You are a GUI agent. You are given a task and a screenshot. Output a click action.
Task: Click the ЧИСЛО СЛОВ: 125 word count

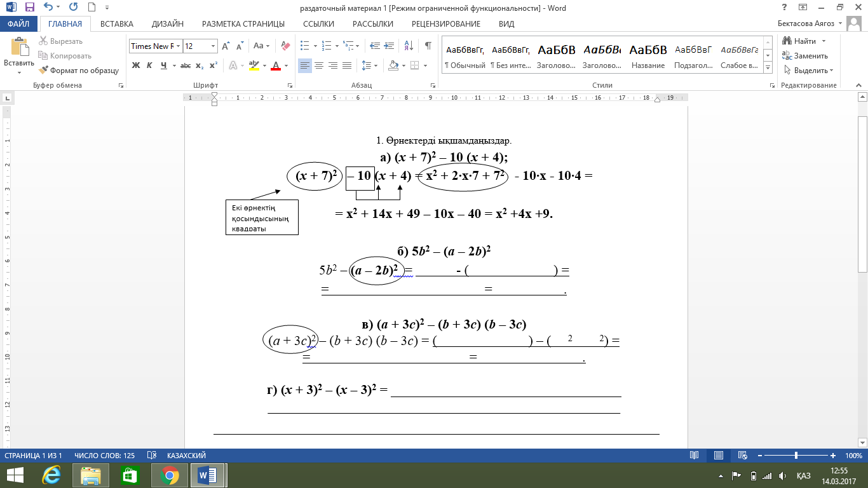pos(104,456)
